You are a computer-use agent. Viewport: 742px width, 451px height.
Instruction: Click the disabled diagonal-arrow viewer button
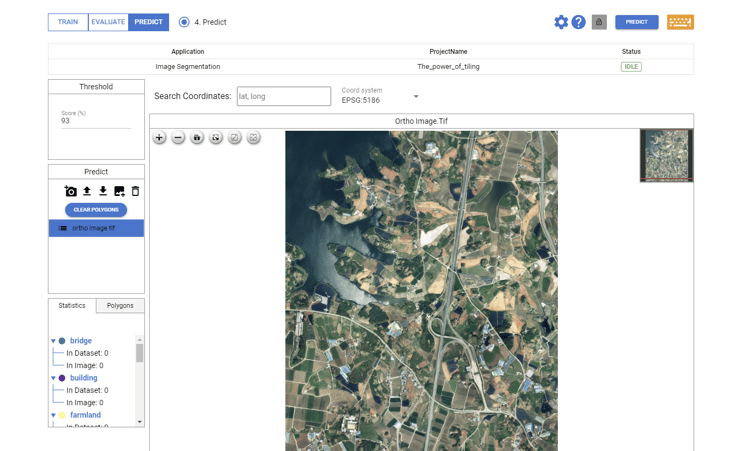pos(235,138)
